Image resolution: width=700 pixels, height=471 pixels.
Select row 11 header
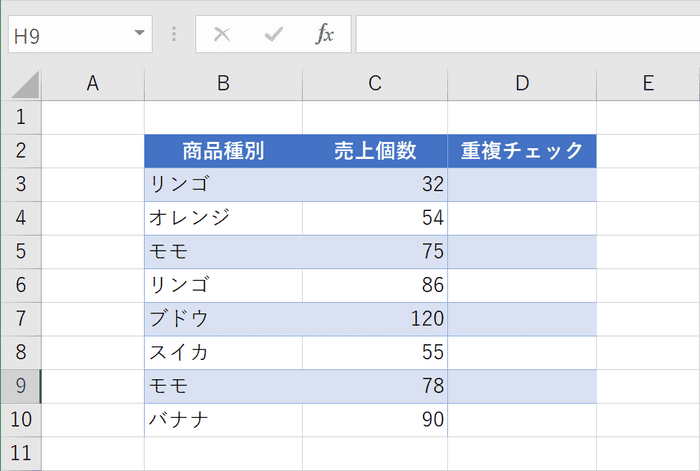21,454
